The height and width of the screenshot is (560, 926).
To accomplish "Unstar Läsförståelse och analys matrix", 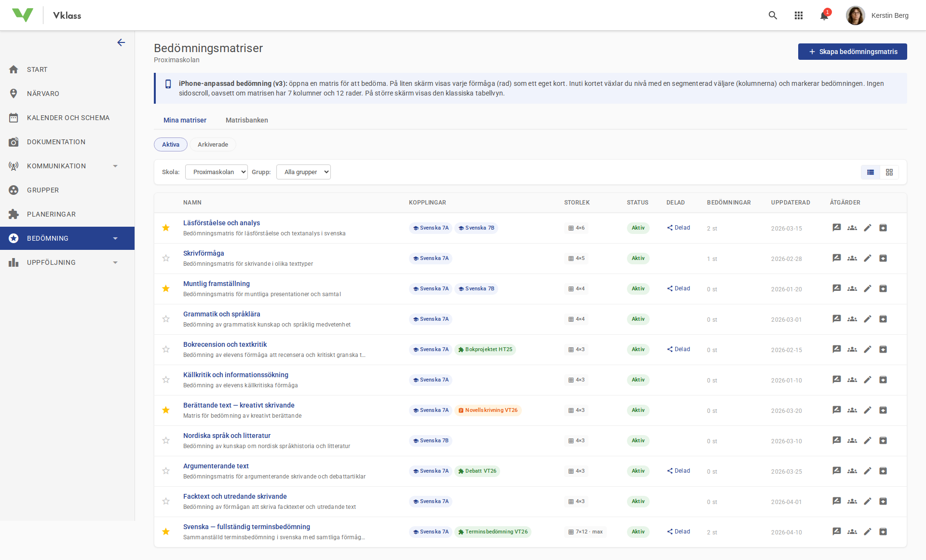I will (166, 228).
